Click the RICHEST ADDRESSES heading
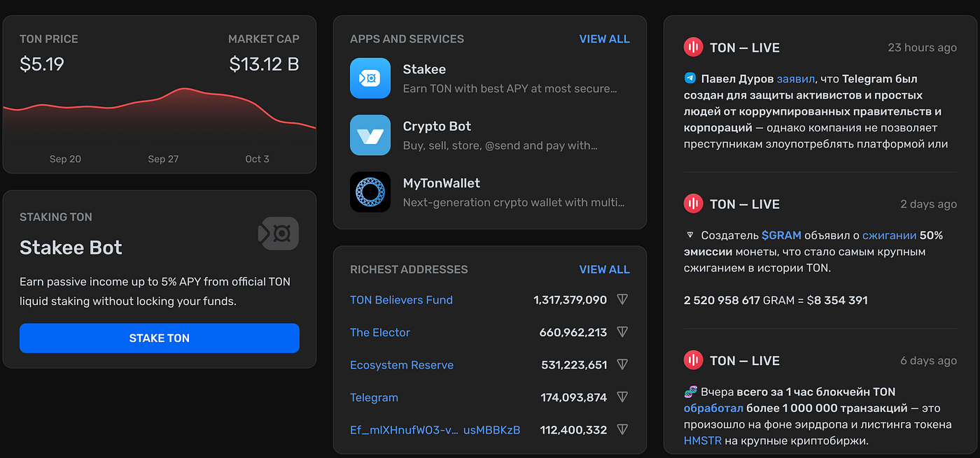This screenshot has width=980, height=458. coord(409,269)
